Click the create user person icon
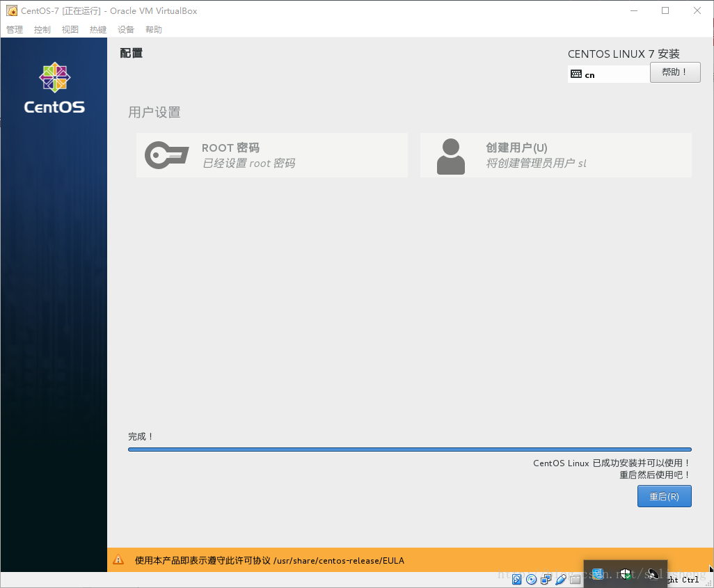This screenshot has width=714, height=588. click(x=451, y=157)
